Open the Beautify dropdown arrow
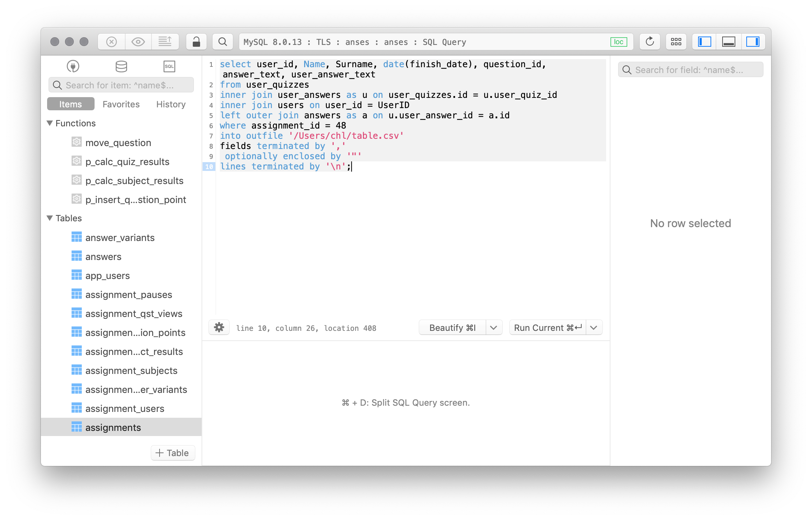This screenshot has height=520, width=812. coord(494,328)
